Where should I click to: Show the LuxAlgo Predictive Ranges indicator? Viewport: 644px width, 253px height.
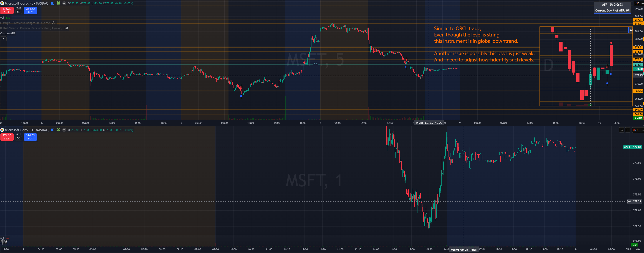click(x=53, y=23)
